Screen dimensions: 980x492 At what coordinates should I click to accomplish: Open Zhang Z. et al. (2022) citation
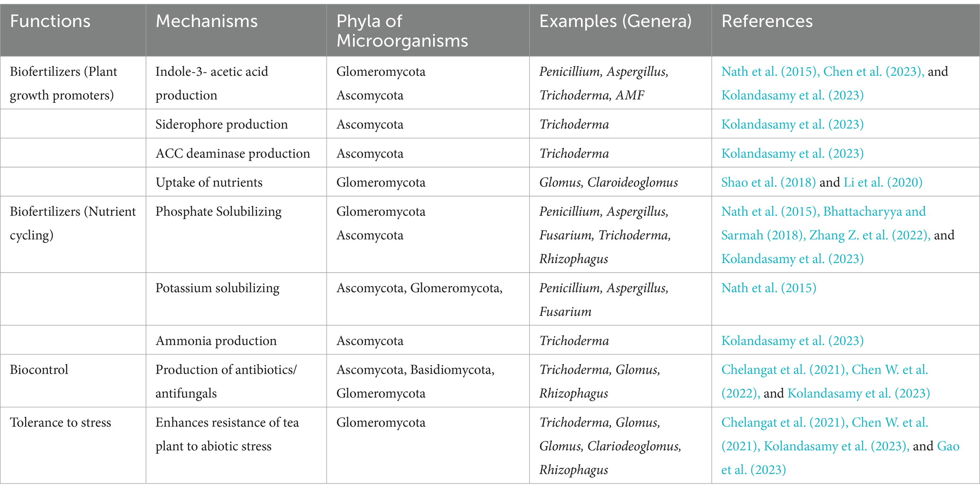coord(870,235)
